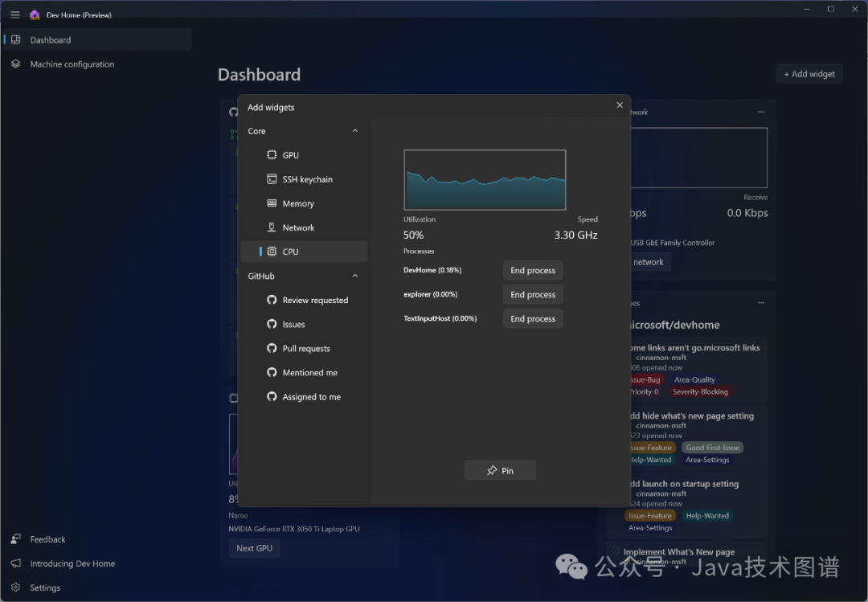Screen dimensions: 868x602
Task: Click GitHub icon beside Issues
Action: 272,324
